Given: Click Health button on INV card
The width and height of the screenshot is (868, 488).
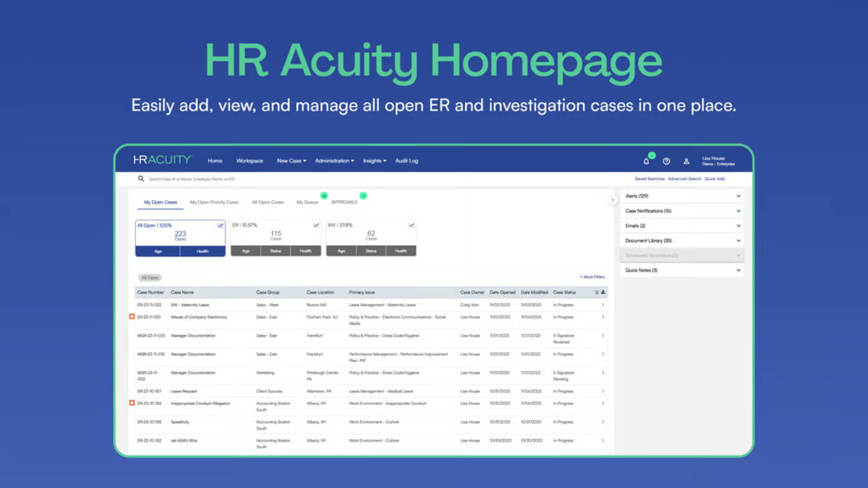Looking at the screenshot, I should (401, 251).
